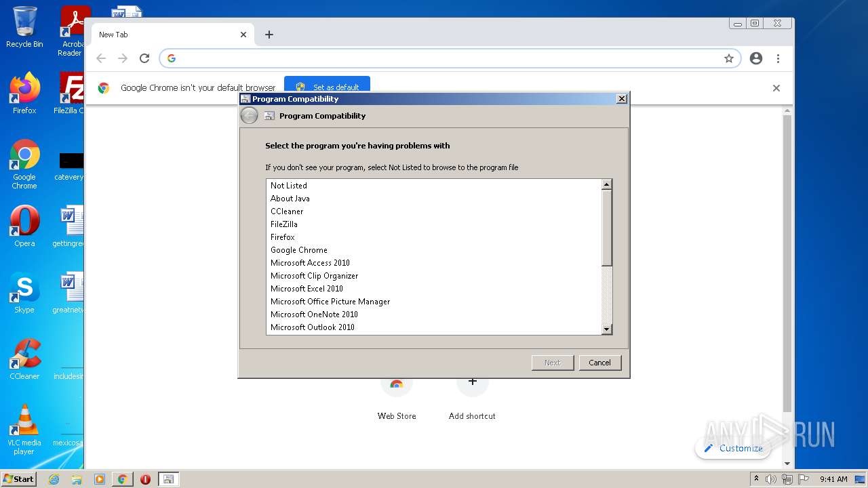Close the New Tab tab
This screenshot has height=488, width=868.
[243, 35]
